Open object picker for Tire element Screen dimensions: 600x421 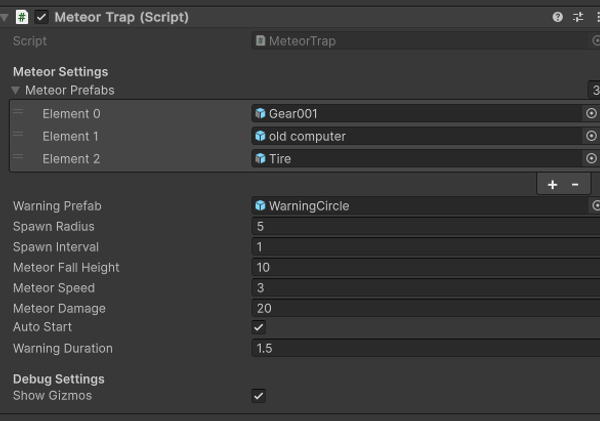591,158
